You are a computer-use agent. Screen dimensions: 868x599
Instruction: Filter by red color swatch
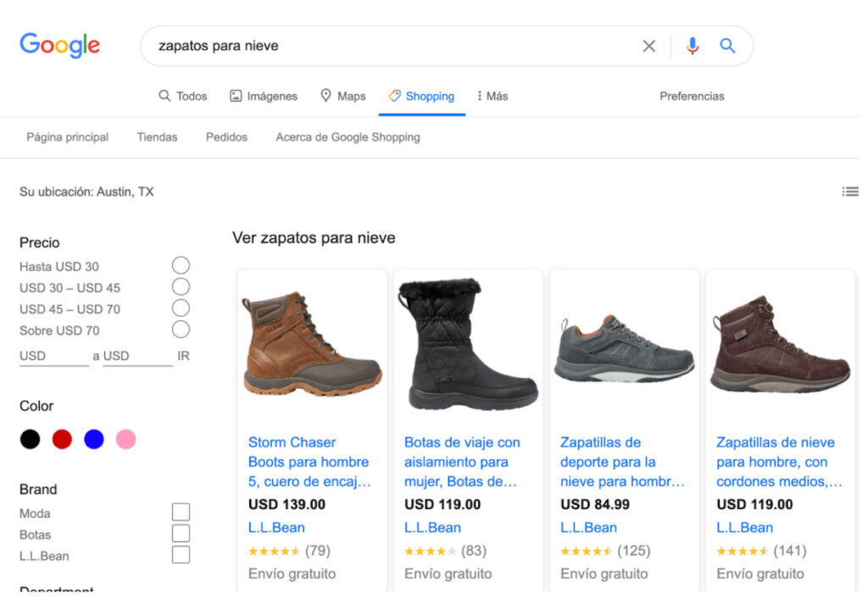tap(62, 439)
